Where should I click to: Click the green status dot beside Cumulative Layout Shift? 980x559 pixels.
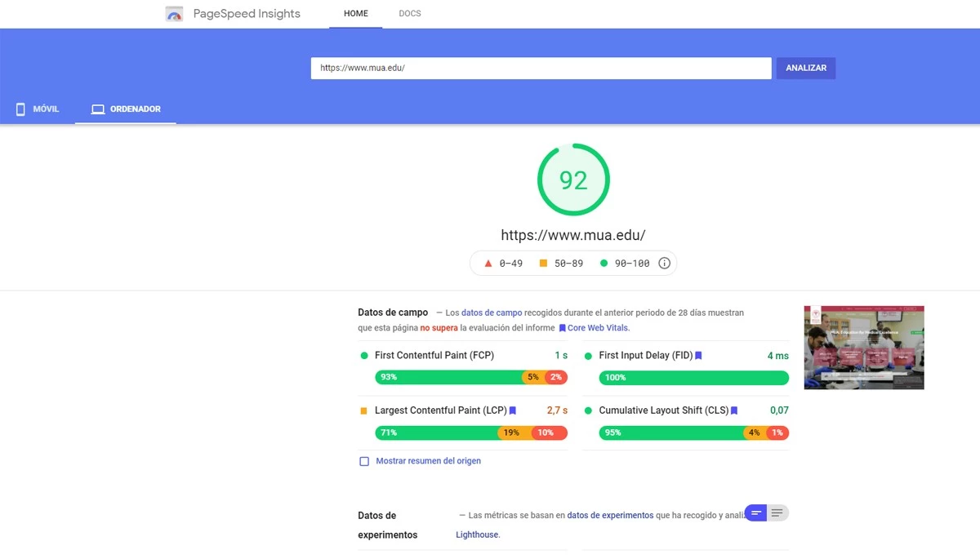(x=588, y=410)
